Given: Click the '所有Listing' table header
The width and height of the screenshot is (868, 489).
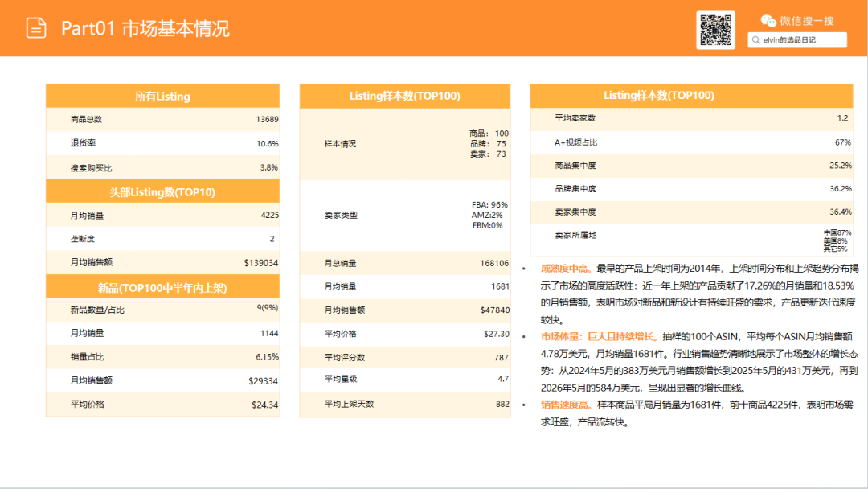Looking at the screenshot, I should [162, 96].
